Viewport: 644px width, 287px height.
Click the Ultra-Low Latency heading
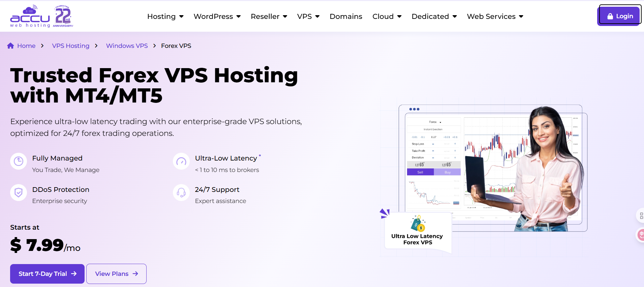(x=226, y=158)
